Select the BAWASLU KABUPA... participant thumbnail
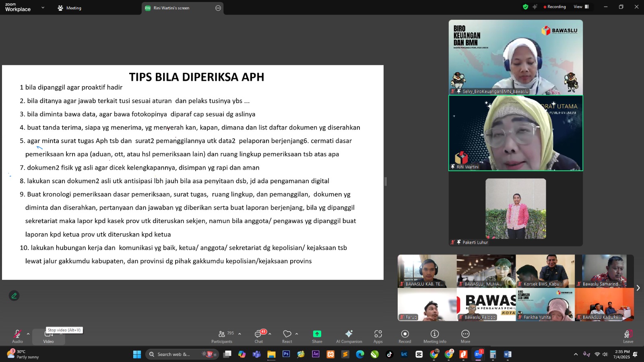 coord(605,304)
